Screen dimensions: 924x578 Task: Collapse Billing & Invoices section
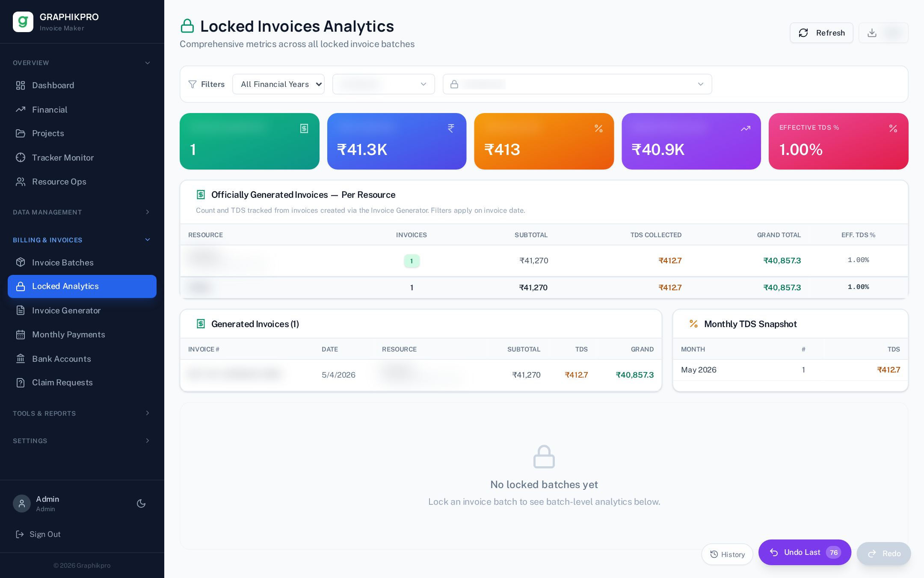coord(82,240)
